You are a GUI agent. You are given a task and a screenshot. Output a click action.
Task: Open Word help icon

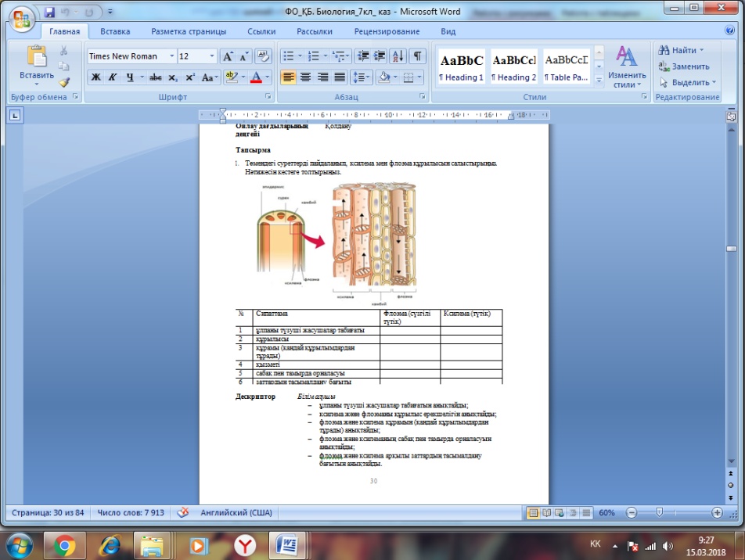pyautogui.click(x=730, y=31)
